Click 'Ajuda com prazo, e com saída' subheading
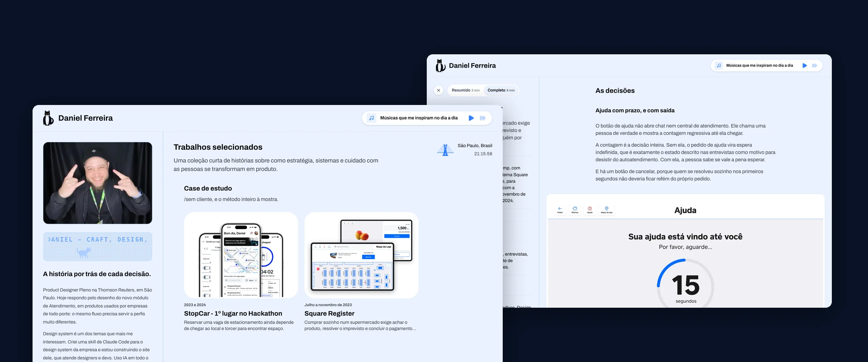This screenshot has width=868, height=362. coord(635,110)
